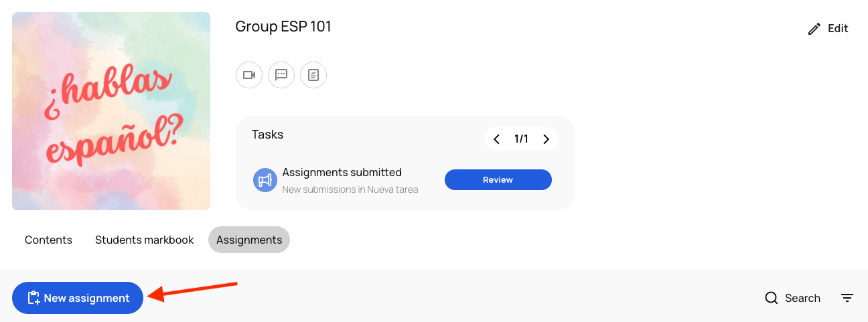868x322 pixels.
Task: Select the Assignments tab
Action: pos(249,240)
